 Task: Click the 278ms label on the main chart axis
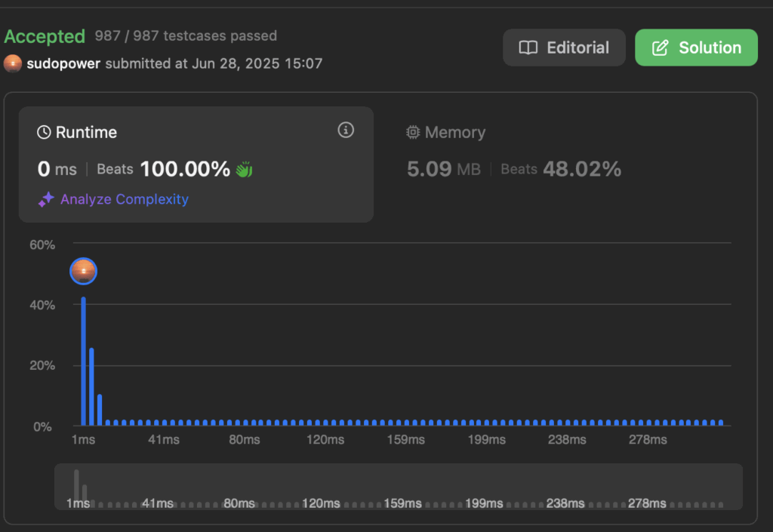648,439
